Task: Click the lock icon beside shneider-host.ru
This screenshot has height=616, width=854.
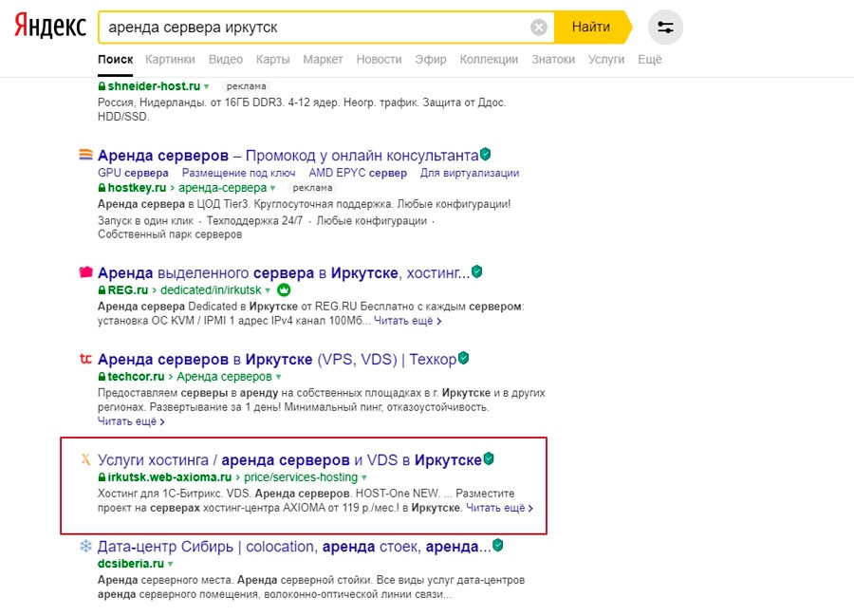Action: pos(102,86)
